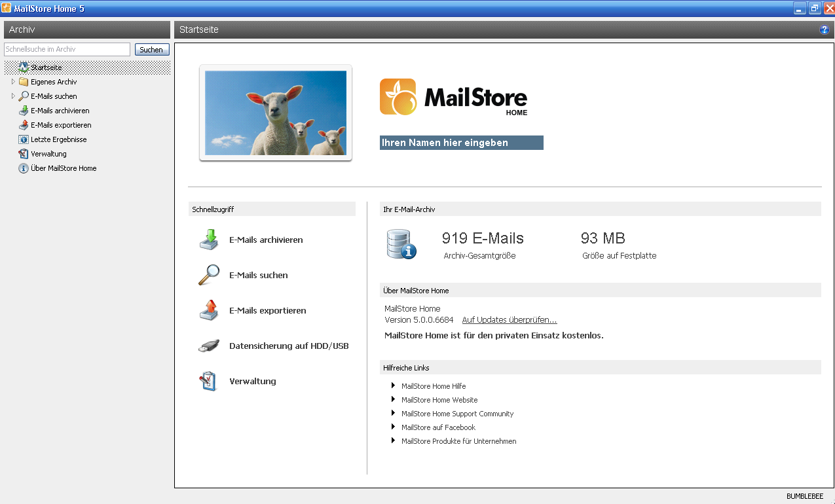Click the Über MailStore Home info icon in sidebar

[24, 168]
